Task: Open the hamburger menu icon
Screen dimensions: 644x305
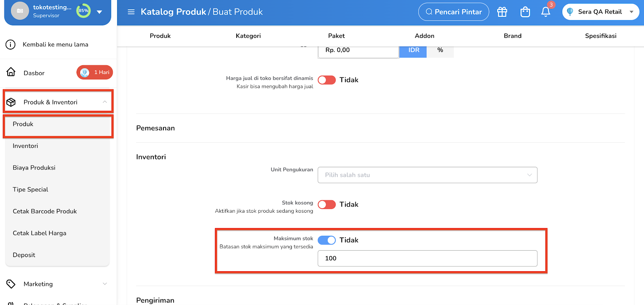Action: click(x=131, y=12)
